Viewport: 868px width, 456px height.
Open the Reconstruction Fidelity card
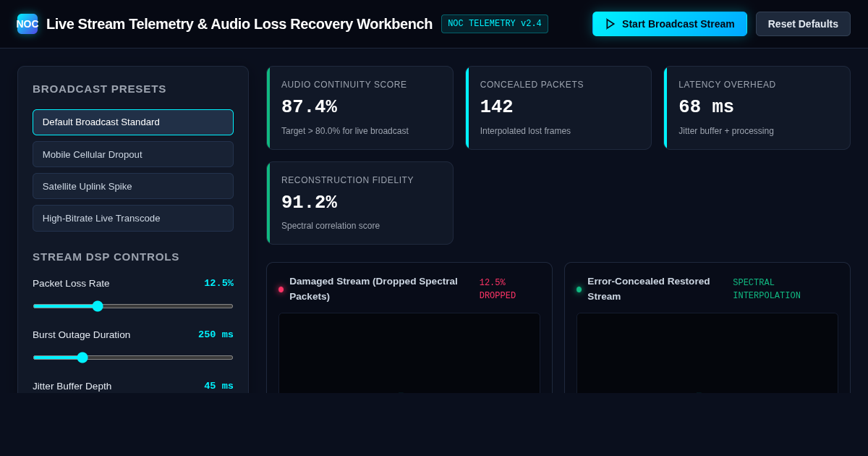[x=359, y=203]
